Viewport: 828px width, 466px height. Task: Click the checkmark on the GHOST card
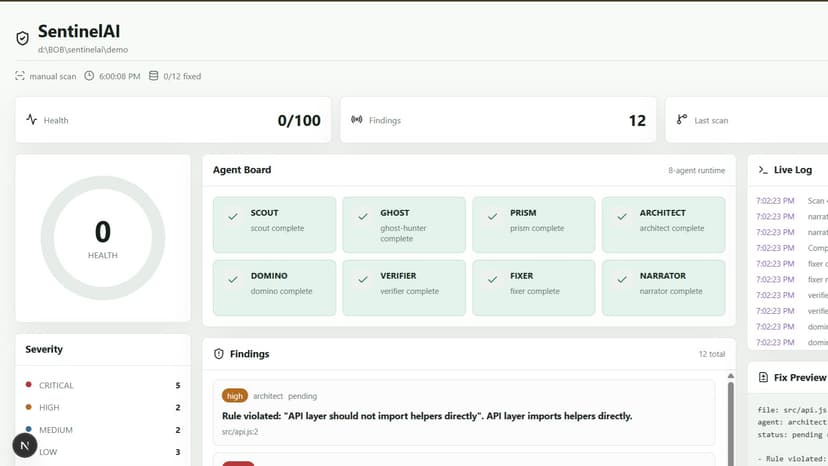pos(363,217)
